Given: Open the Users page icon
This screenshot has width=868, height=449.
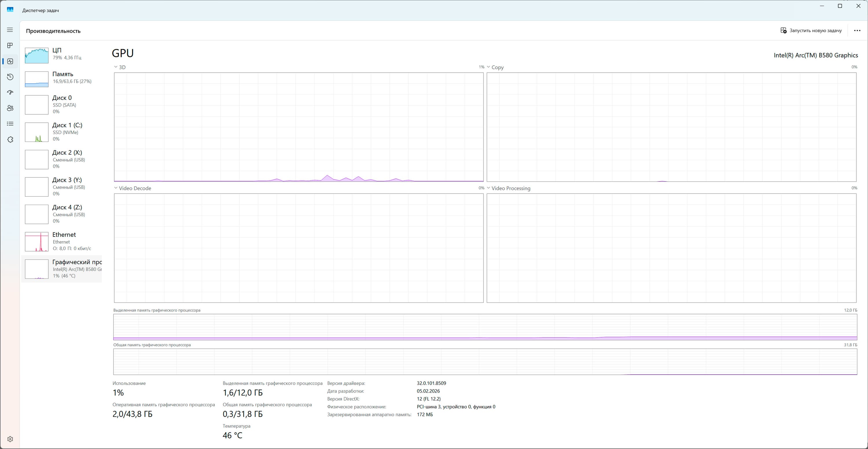Looking at the screenshot, I should pos(10,108).
